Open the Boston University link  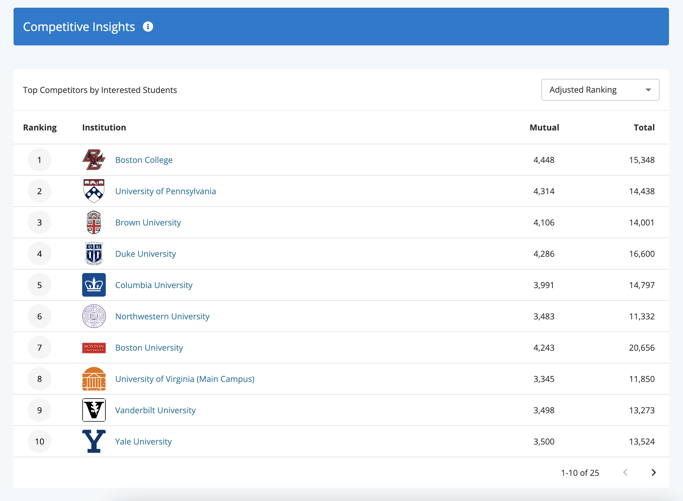(x=149, y=348)
